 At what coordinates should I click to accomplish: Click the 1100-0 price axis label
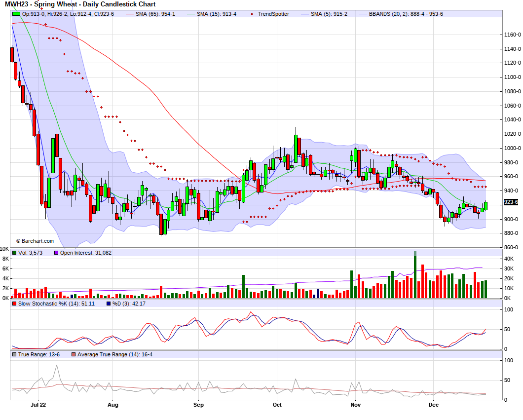click(x=512, y=77)
